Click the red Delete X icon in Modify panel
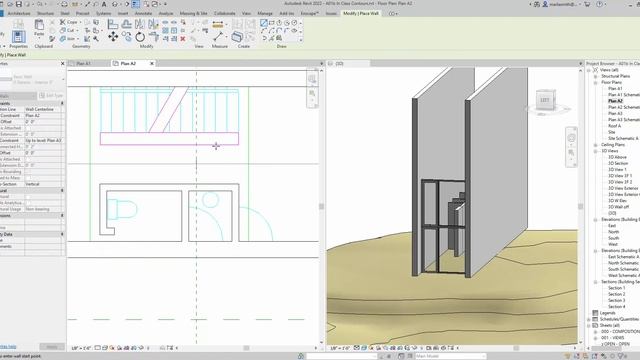 pyautogui.click(x=183, y=39)
